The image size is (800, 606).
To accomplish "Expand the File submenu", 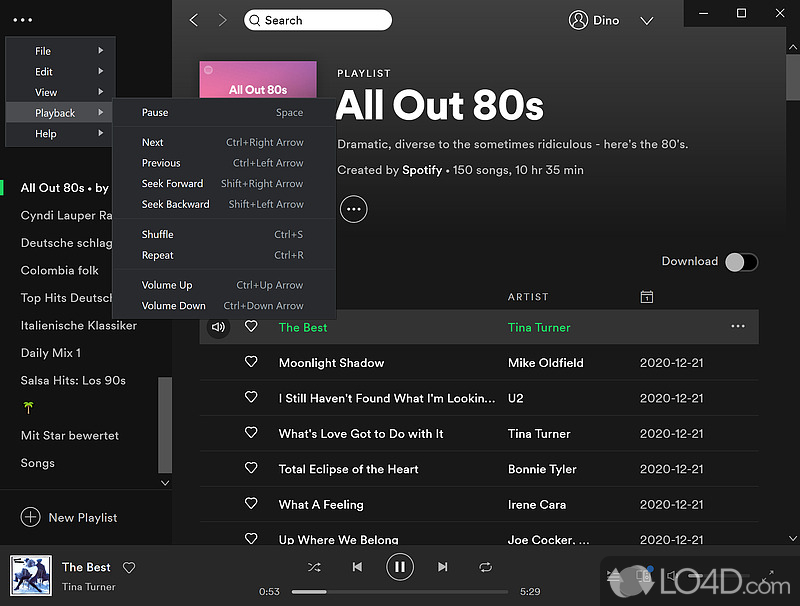I will 60,51.
